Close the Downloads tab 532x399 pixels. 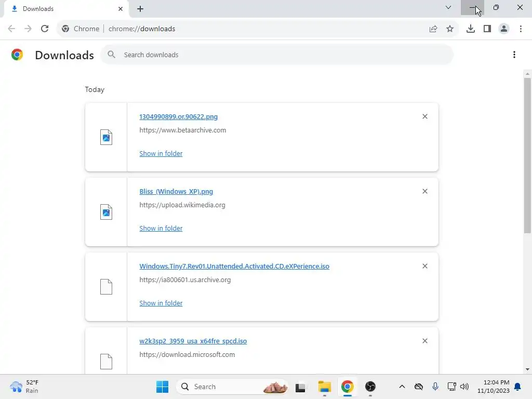[x=121, y=9]
